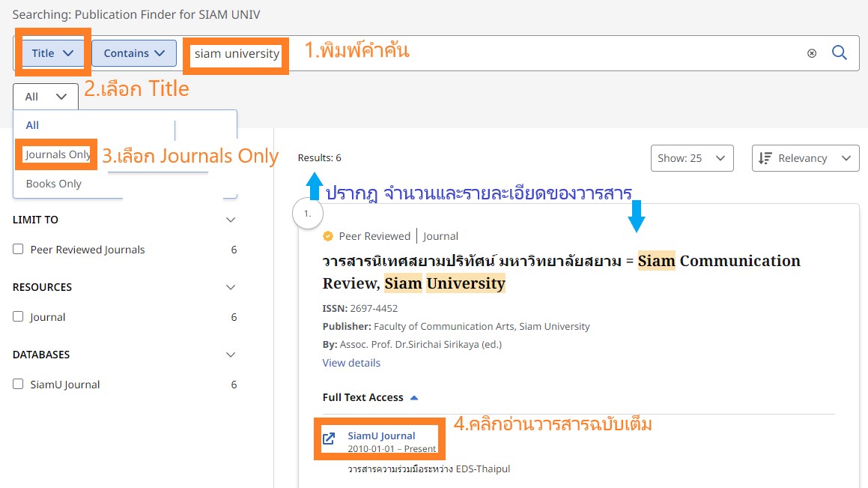This screenshot has height=488, width=868.
Task: Collapse the DATABASES filter section
Action: pyautogui.click(x=231, y=355)
